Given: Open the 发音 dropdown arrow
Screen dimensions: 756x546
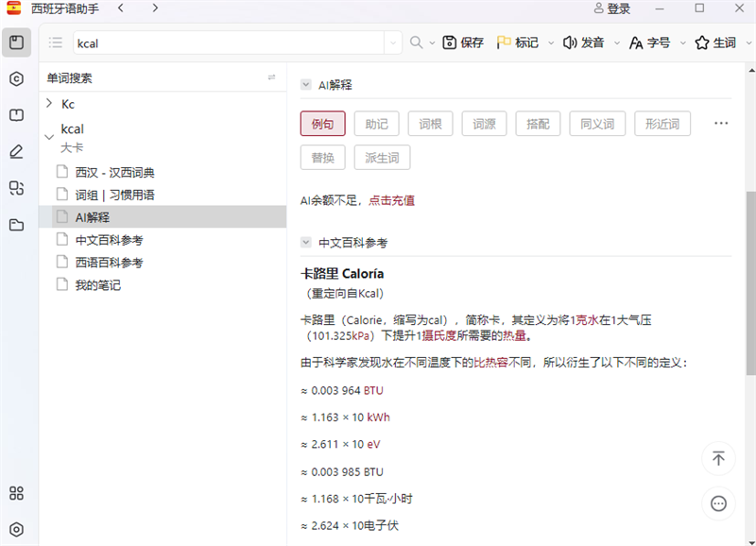Looking at the screenshot, I should click(x=615, y=43).
